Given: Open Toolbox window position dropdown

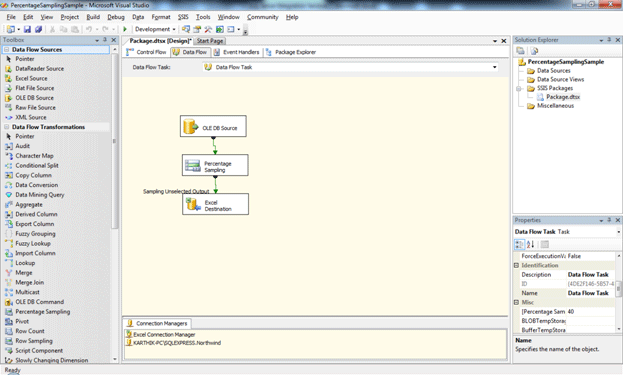Looking at the screenshot, I should click(x=97, y=41).
